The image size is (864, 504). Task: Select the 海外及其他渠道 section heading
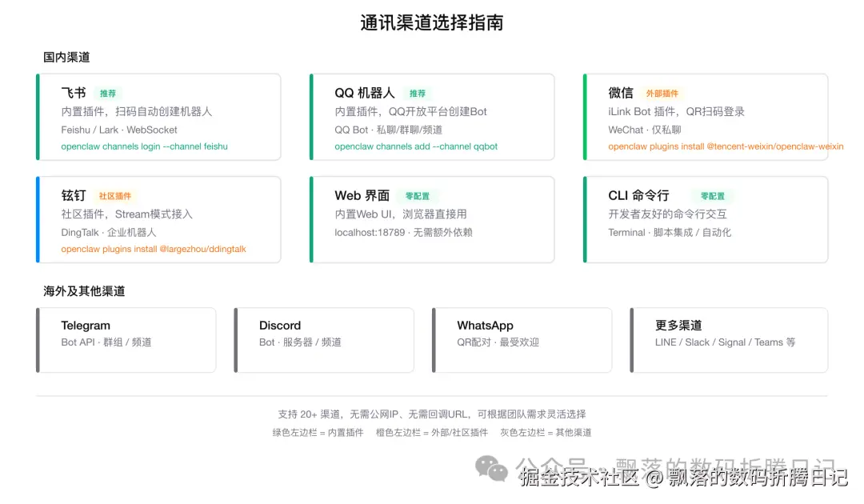coord(84,291)
